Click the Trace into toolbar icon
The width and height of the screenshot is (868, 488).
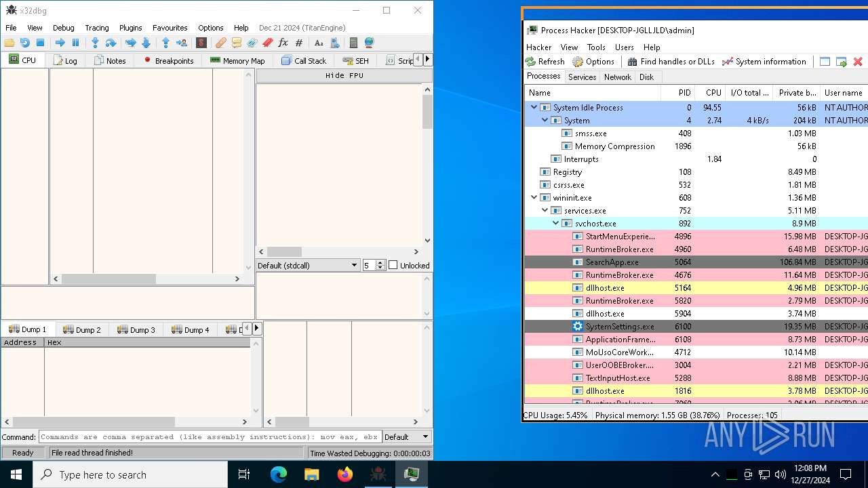click(x=130, y=43)
